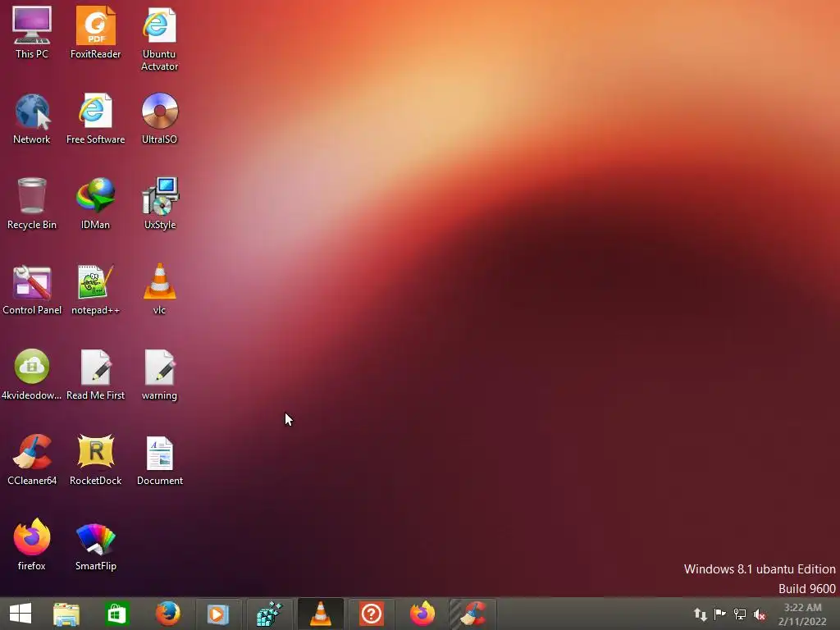Open Ubuntu Actvator shortcut
The width and height of the screenshot is (840, 630).
(x=159, y=39)
